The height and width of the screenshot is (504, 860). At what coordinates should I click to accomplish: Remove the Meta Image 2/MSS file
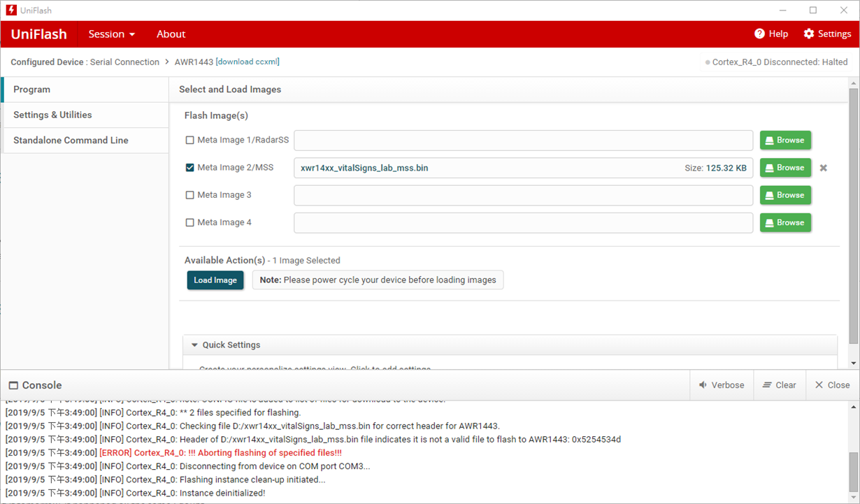pyautogui.click(x=824, y=168)
